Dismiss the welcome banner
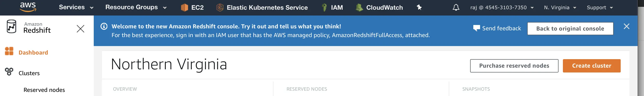 click(626, 26)
